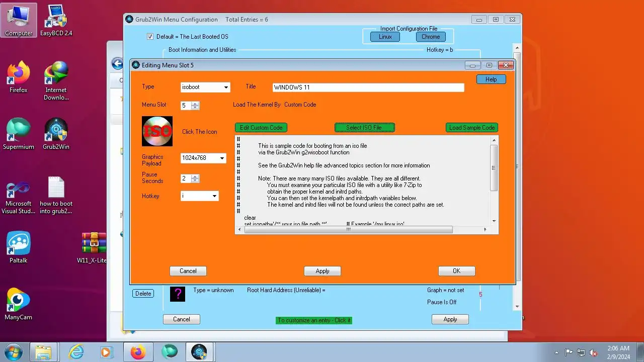The height and width of the screenshot is (362, 644).
Task: Open File Explorer from taskbar
Action: coord(44,351)
